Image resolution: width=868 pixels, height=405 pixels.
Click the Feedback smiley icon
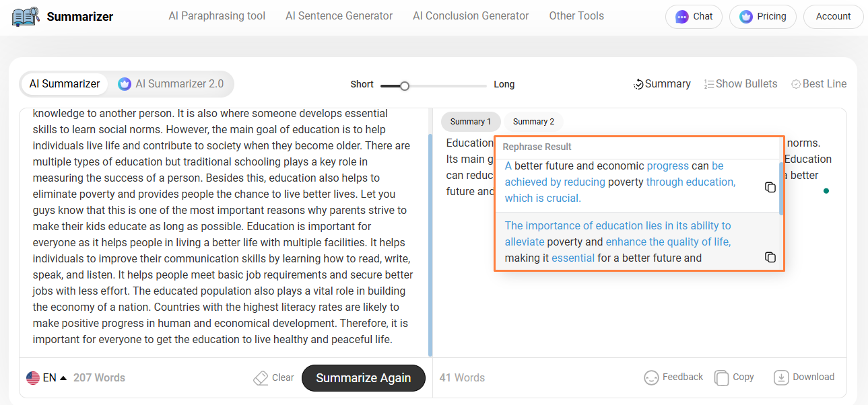tap(651, 377)
